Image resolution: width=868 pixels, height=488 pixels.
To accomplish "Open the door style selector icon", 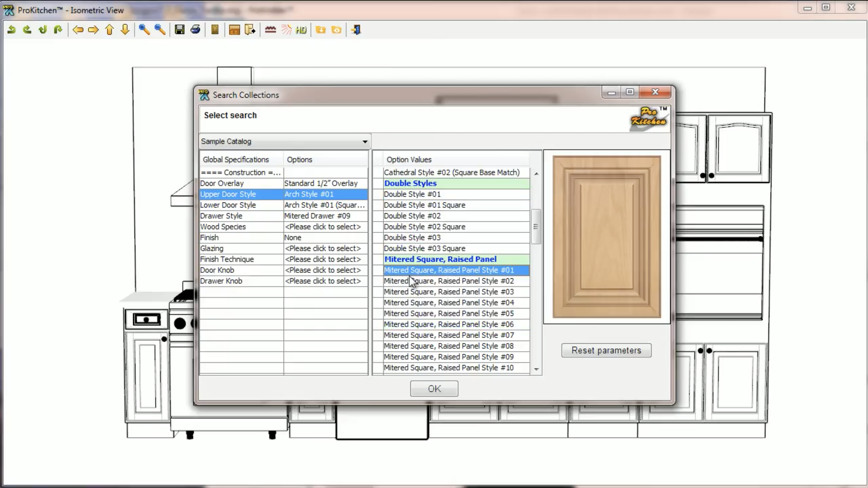I will pos(215,30).
